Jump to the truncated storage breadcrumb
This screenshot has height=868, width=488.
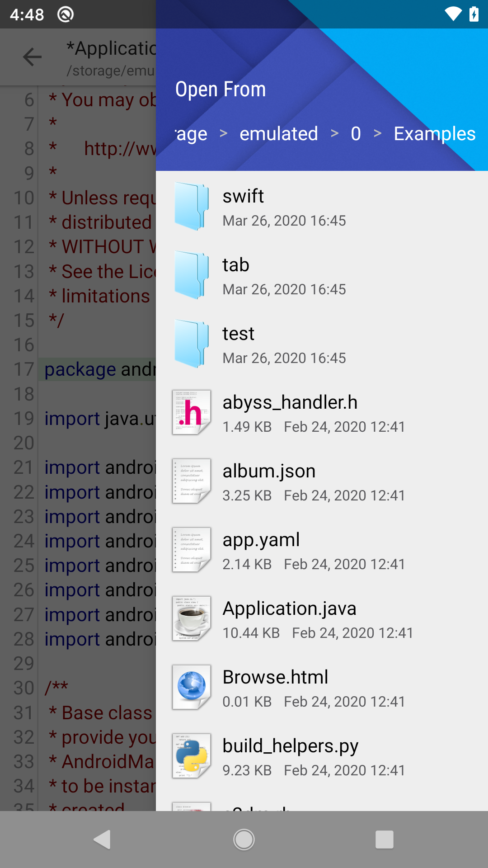(191, 134)
